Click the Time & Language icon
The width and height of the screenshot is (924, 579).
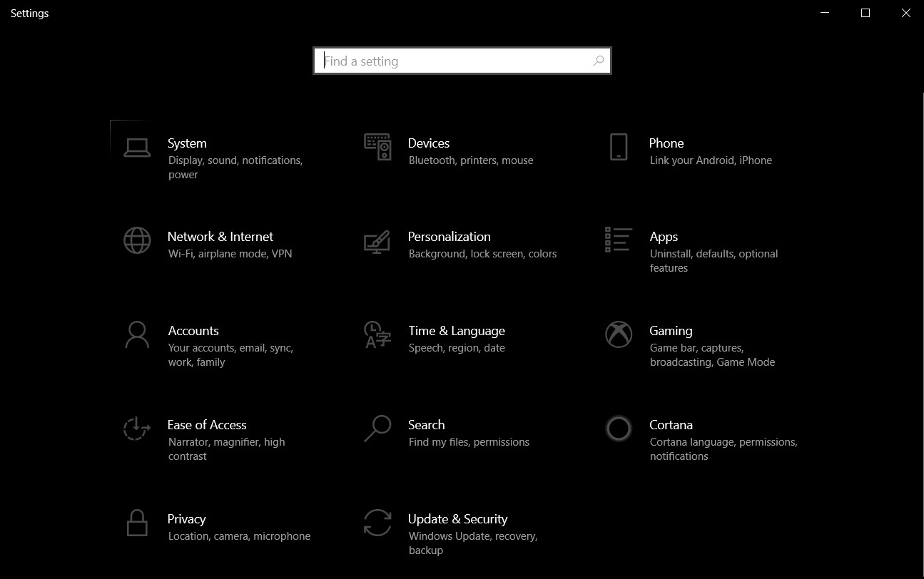tap(377, 334)
